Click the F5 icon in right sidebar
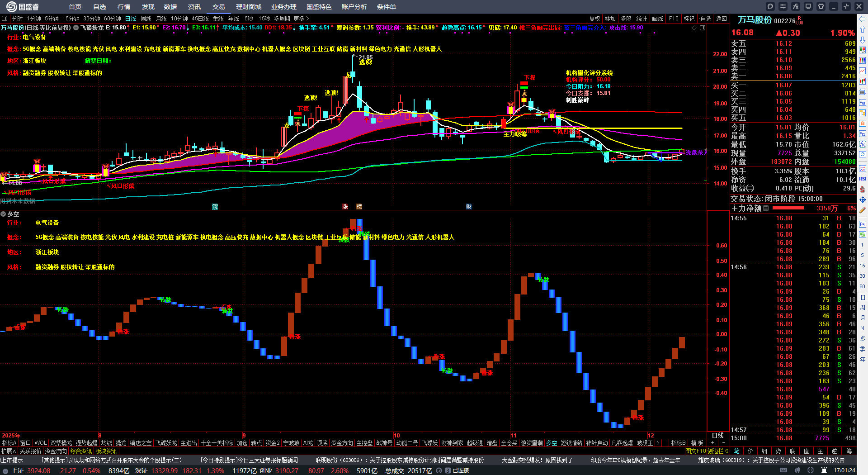868x475 pixels. tap(863, 224)
